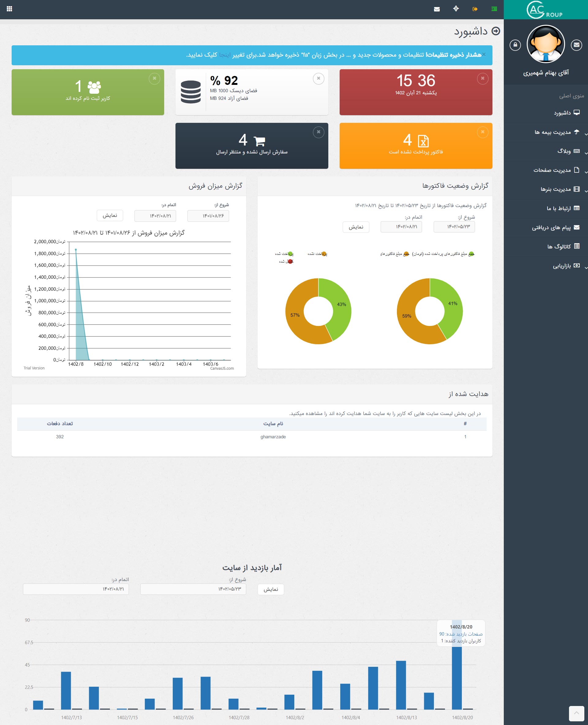Edit visit statistics end date field
This screenshot has height=725, width=588.
coord(76,589)
